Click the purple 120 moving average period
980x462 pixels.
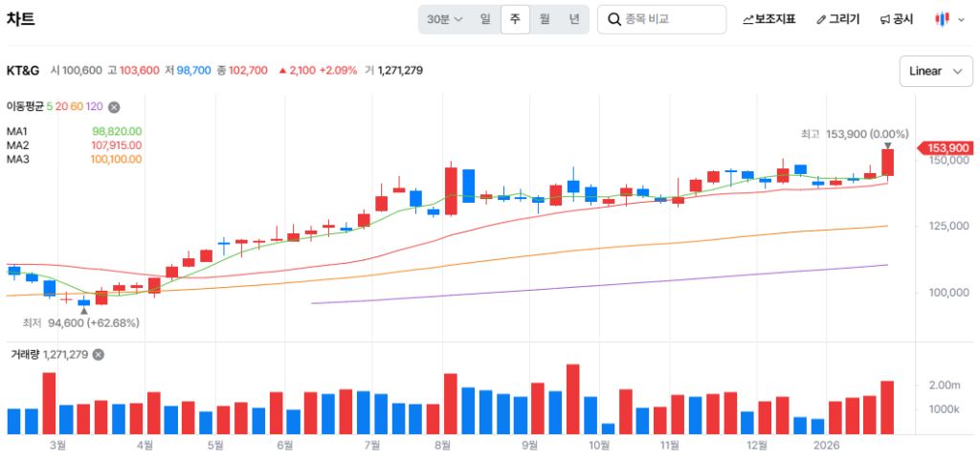(95, 107)
